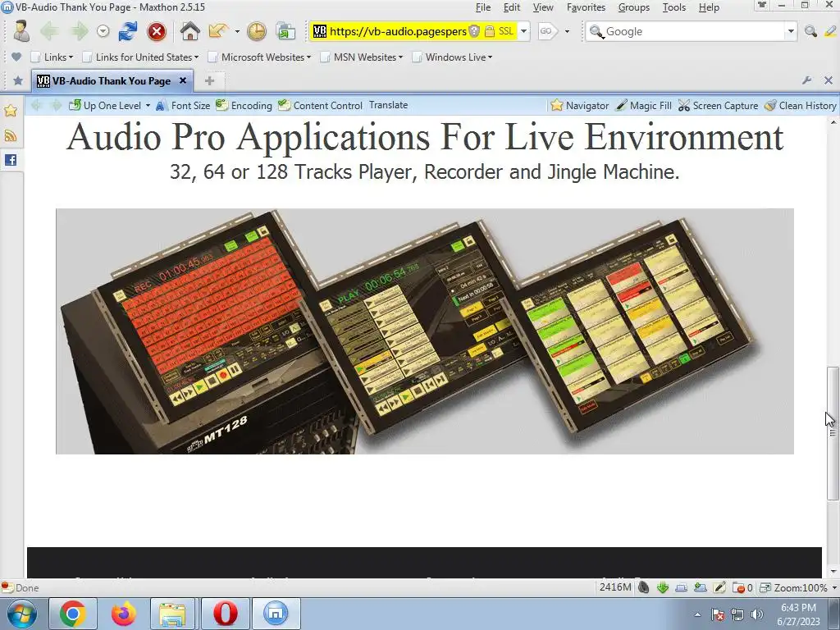Expand the undo closed page dropdown arrow
Image resolution: width=840 pixels, height=630 pixels.
[237, 32]
